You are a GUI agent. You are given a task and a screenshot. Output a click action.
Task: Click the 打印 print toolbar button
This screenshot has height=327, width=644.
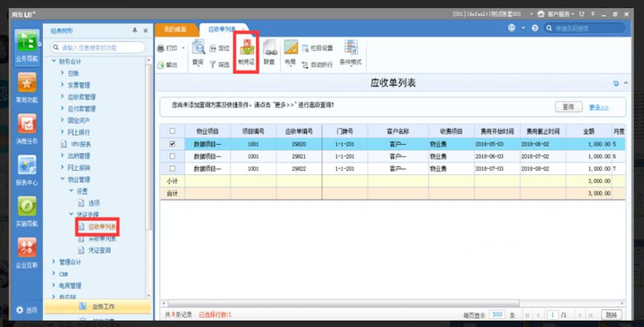pyautogui.click(x=167, y=48)
